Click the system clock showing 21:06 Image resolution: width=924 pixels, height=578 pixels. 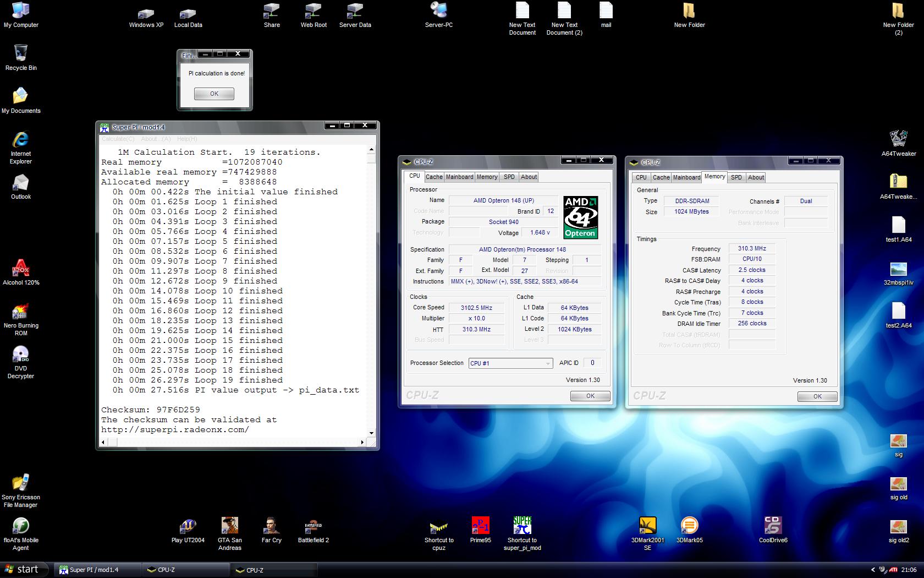point(909,570)
